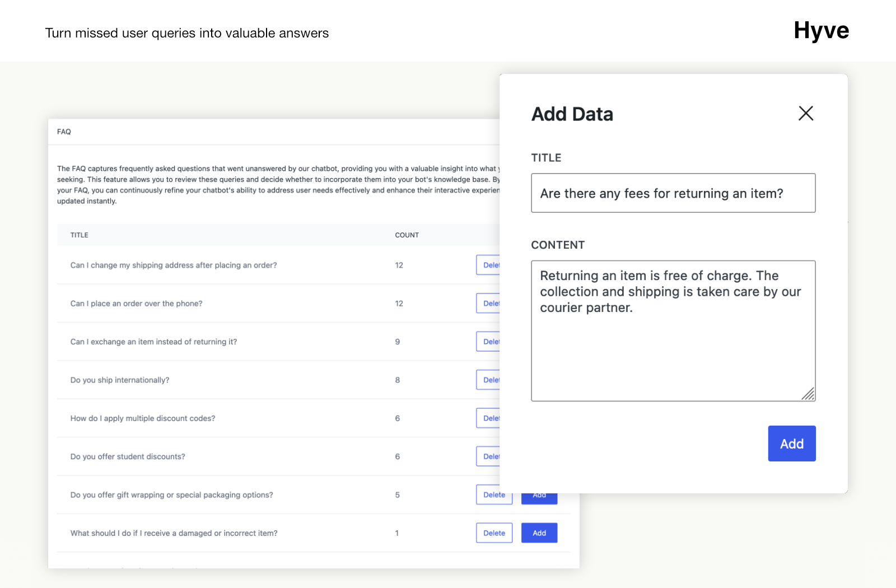The image size is (896, 588).
Task: Delete the gift wrapping question
Action: point(493,495)
